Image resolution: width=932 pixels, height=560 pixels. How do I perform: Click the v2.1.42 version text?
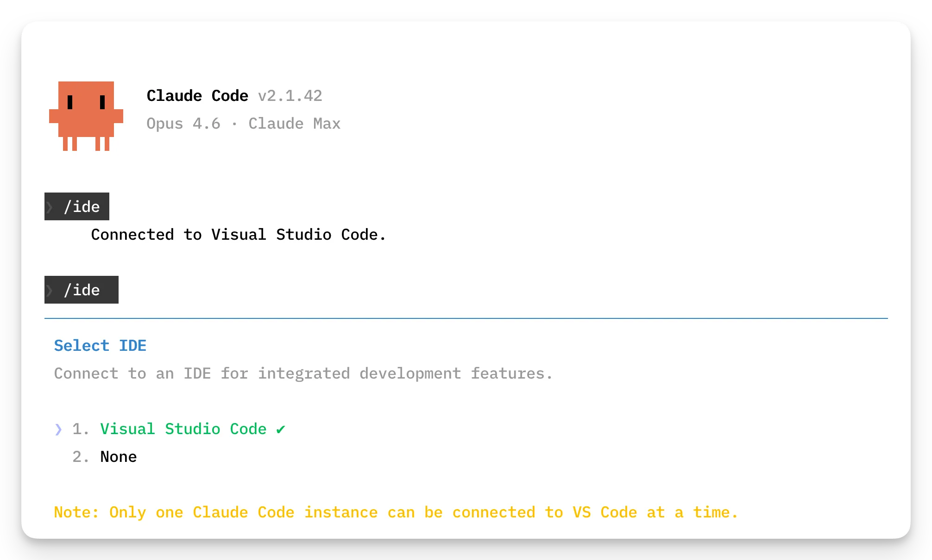[x=290, y=96]
